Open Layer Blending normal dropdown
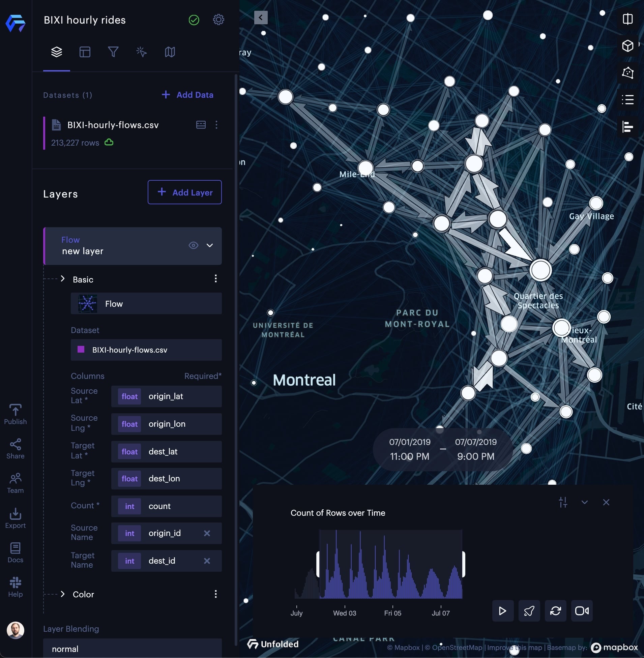This screenshot has height=658, width=644. pos(133,648)
